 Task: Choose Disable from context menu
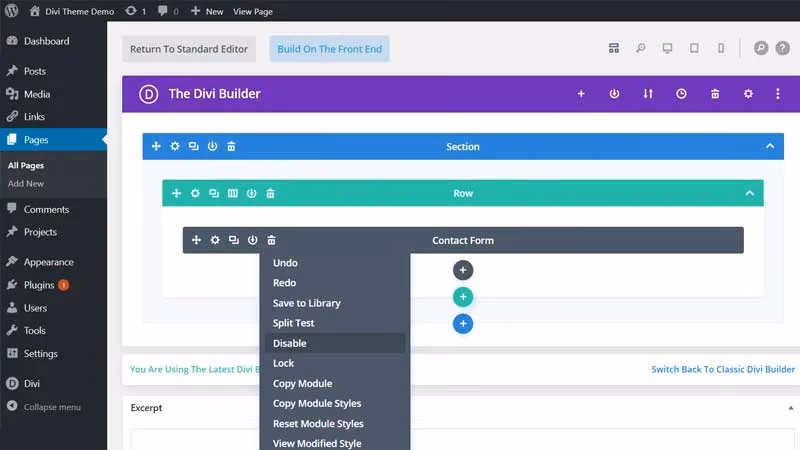tap(335, 343)
